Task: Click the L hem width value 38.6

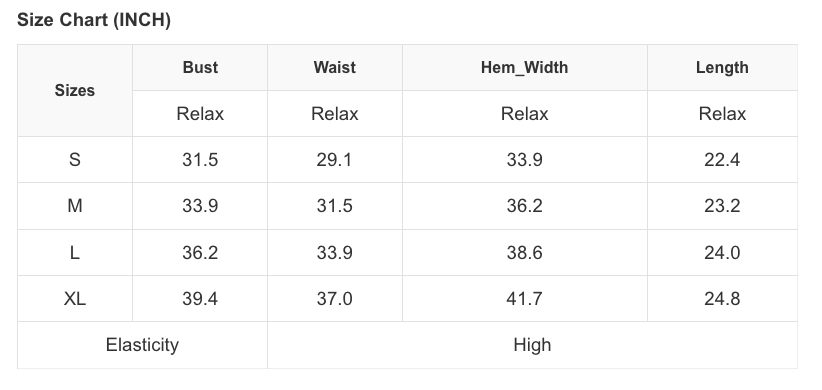Action: point(525,253)
